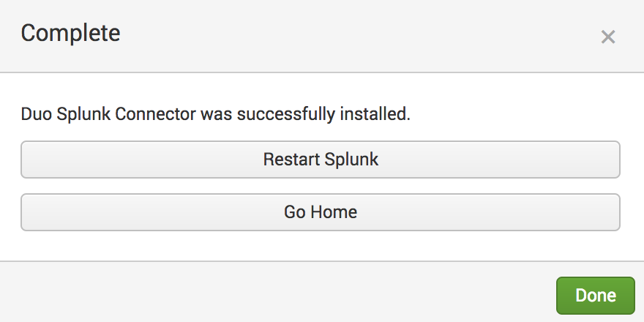Viewport: 644px width, 322px height.
Task: Close the Complete dialog with the X
Action: (x=607, y=37)
